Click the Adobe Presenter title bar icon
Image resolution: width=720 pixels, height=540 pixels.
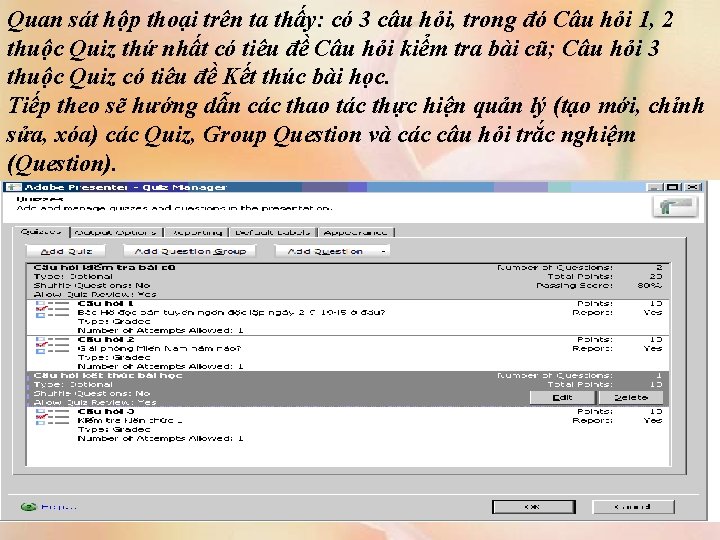click(13, 187)
